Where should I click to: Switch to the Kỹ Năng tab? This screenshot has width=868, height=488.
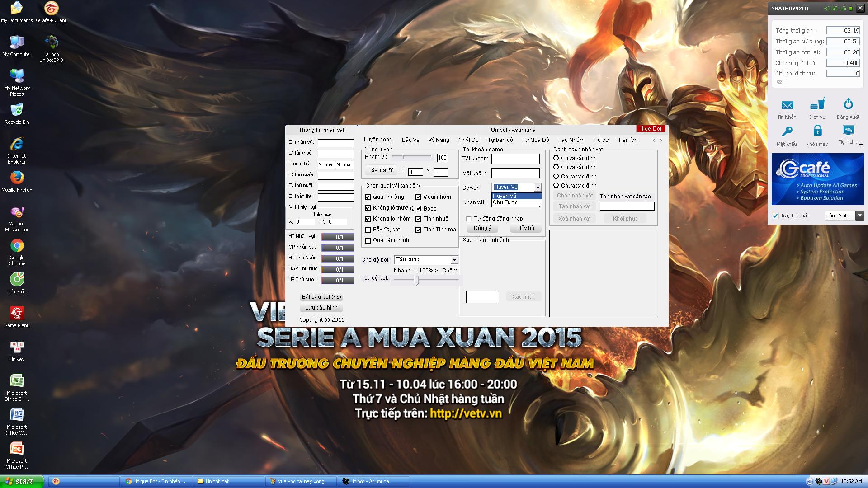(x=439, y=140)
